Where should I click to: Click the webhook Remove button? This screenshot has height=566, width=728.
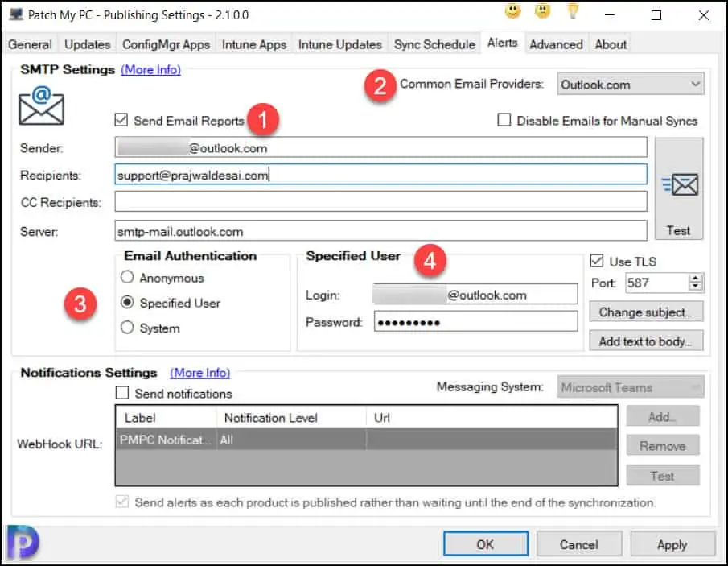click(x=663, y=446)
